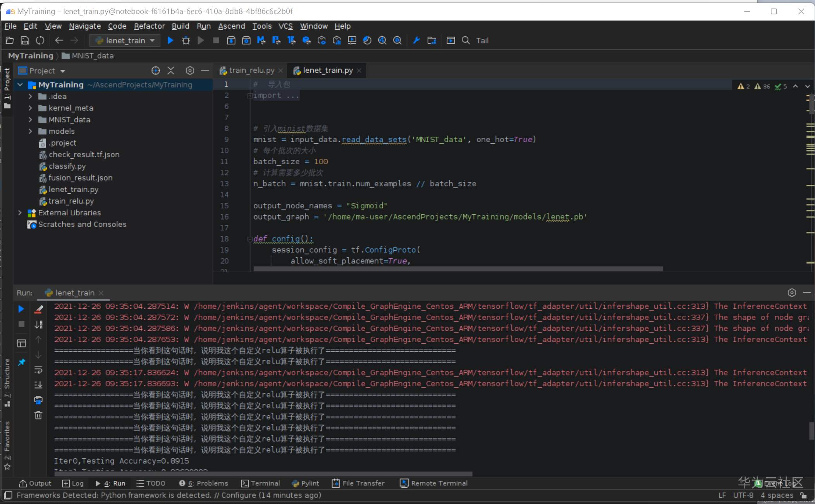Viewport: 815px width, 504px height.
Task: Toggle soft-wrap in Run console
Action: click(38, 370)
